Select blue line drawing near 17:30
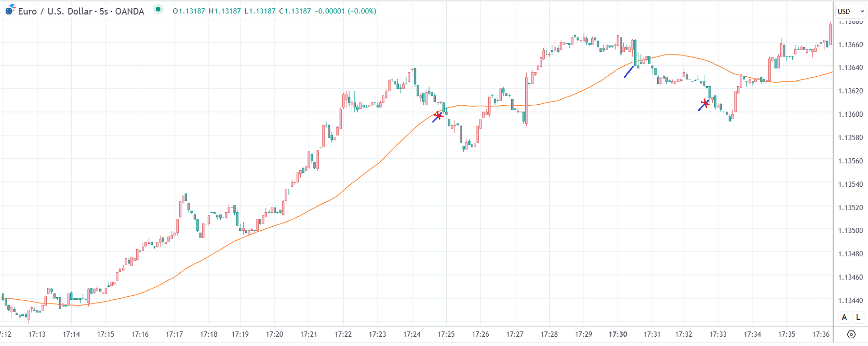The height and width of the screenshot is (346, 868). point(629,72)
